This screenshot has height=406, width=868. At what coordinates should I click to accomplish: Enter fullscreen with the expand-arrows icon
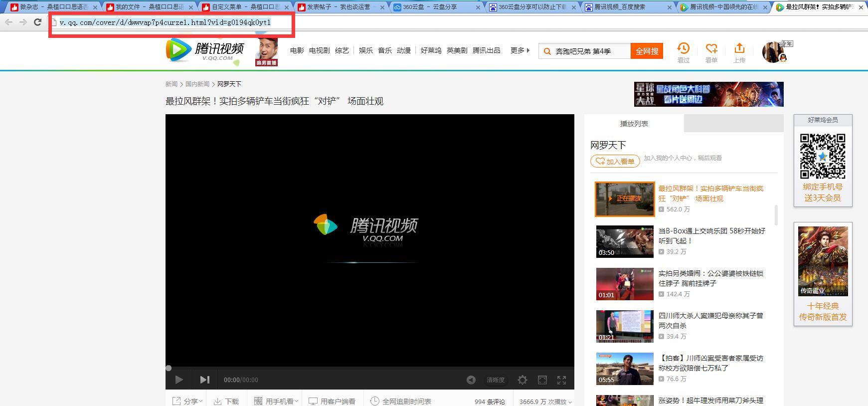click(x=561, y=380)
